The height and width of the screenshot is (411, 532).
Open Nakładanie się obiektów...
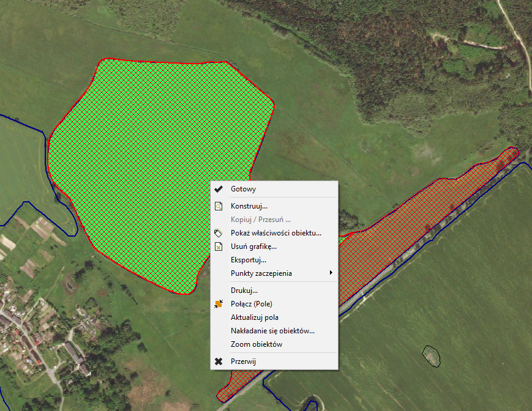tap(274, 331)
